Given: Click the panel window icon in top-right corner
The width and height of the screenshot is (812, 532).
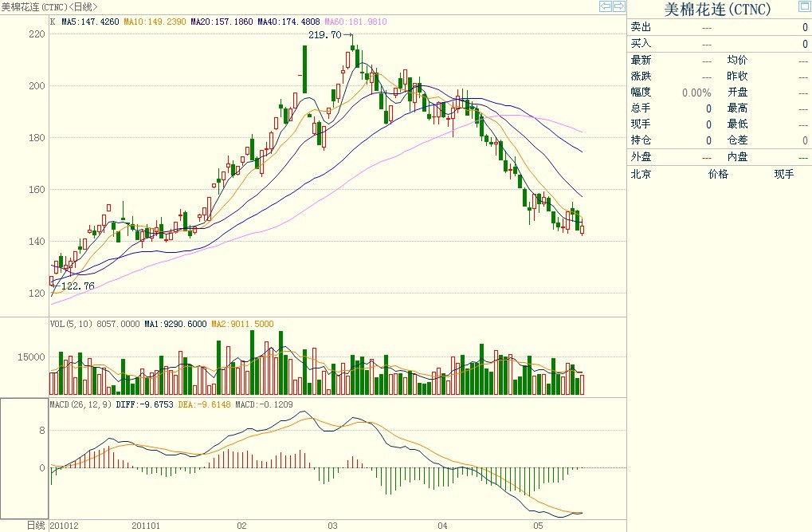Looking at the screenshot, I should [x=804, y=7].
